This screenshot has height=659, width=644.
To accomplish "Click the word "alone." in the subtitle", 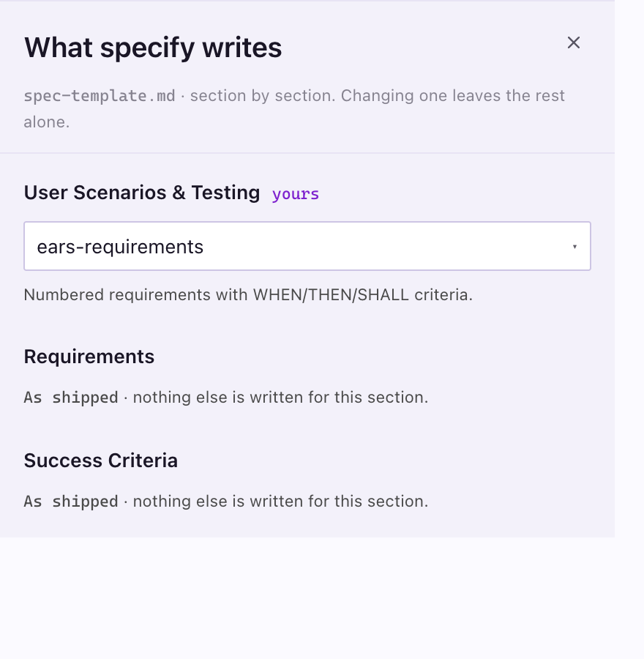I will (47, 122).
